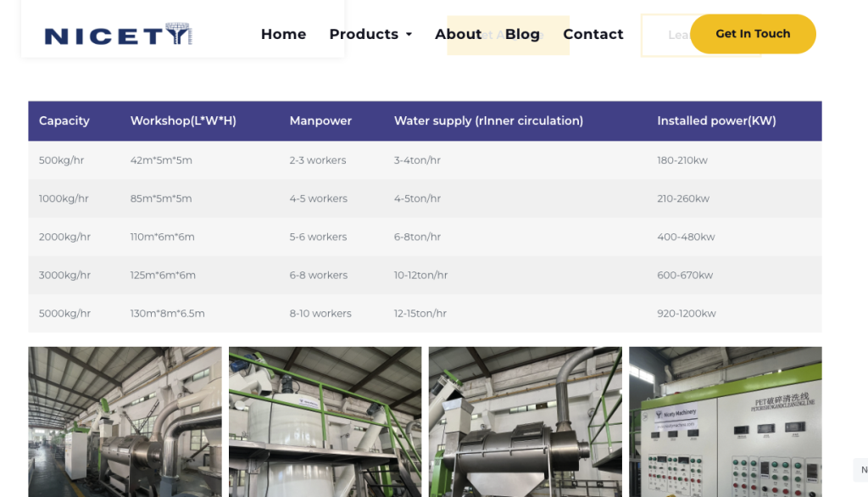868x497 pixels.
Task: Select the 5000kg/hr capacity row
Action: [x=64, y=313]
